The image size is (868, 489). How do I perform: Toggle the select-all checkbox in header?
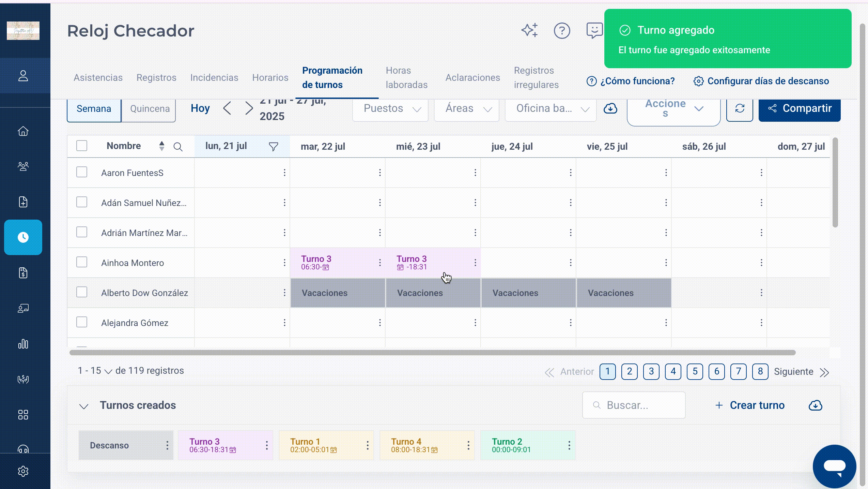[82, 146]
